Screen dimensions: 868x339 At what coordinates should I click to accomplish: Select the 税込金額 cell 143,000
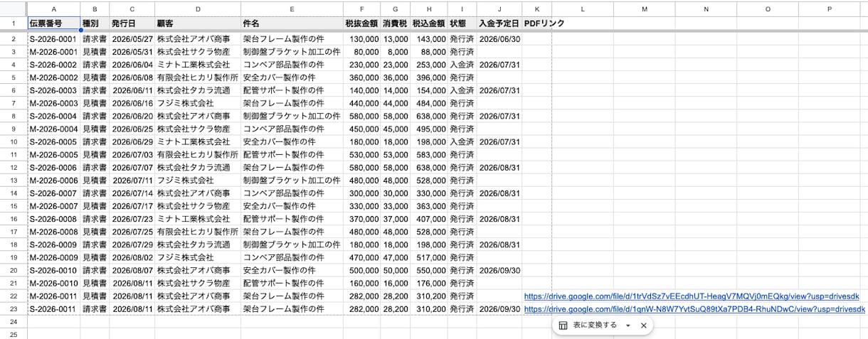[429, 38]
